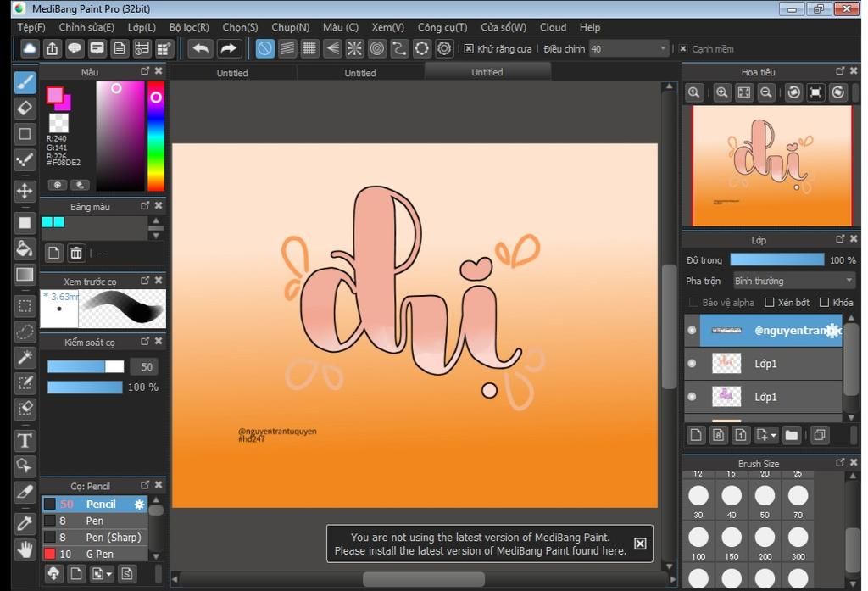Hide the @nguyentran layer visibility
The height and width of the screenshot is (591, 868).
pos(692,331)
